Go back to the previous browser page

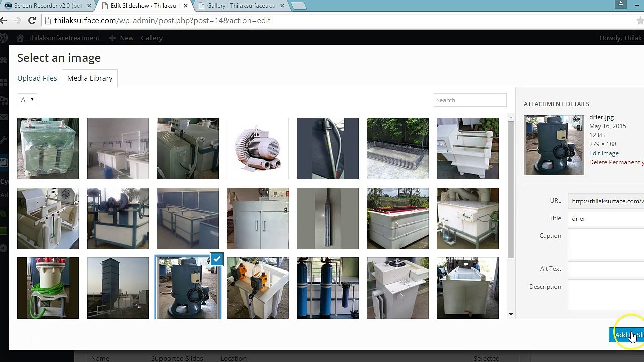[x=3, y=20]
